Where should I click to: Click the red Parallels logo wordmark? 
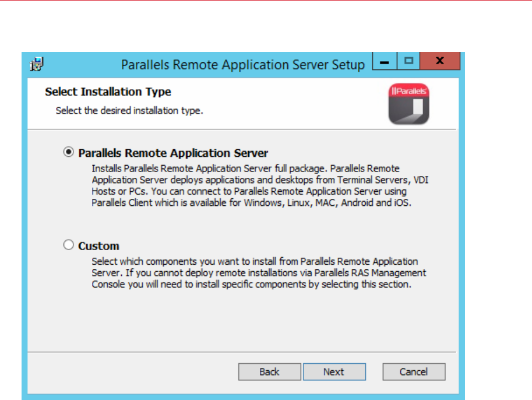408,91
